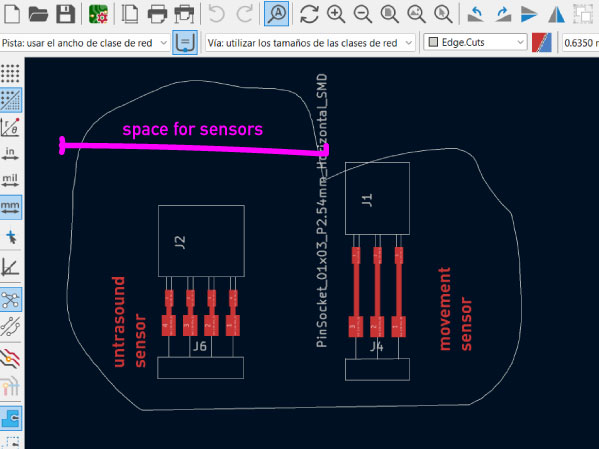Open an existing board file
599x449 pixels.
pos(38,13)
